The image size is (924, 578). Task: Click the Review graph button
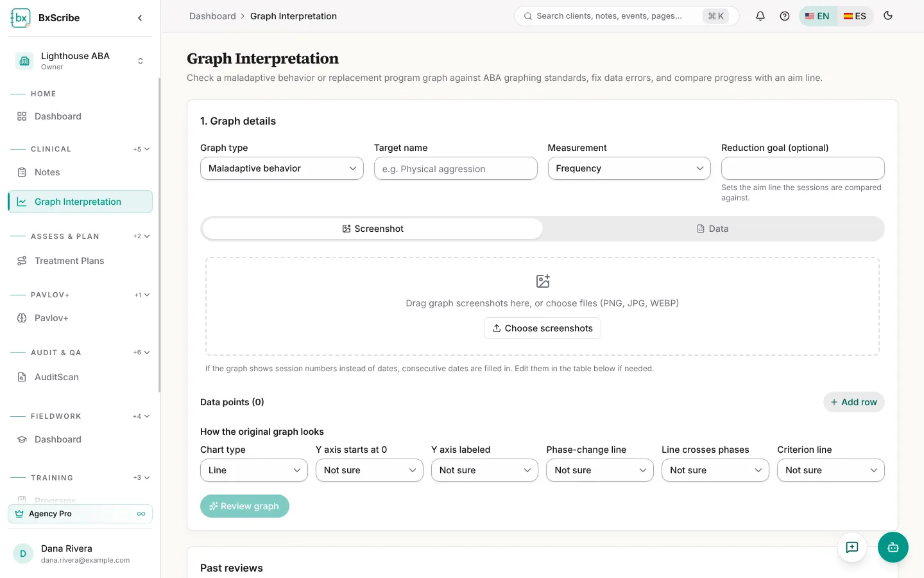[x=244, y=506]
